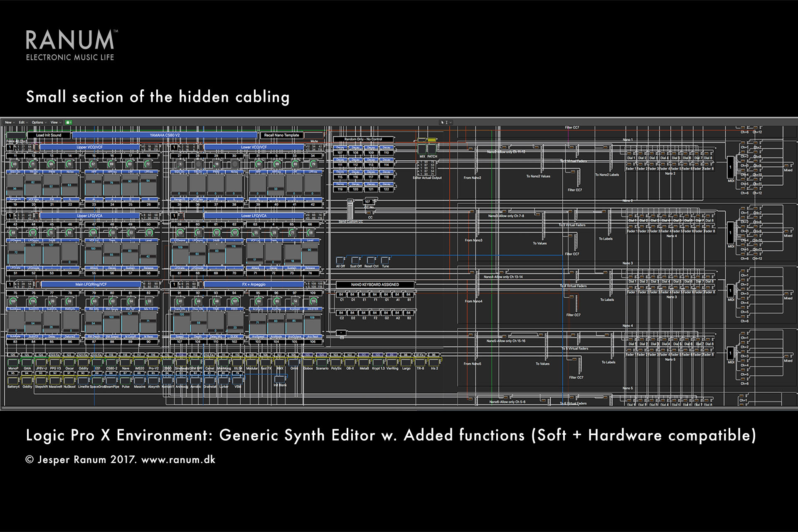This screenshot has width=798, height=532.
Task: Toggle the Reset Ctrl button
Action: (x=371, y=261)
